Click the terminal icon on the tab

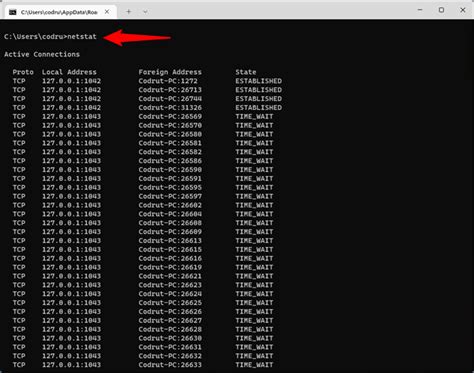pos(13,12)
